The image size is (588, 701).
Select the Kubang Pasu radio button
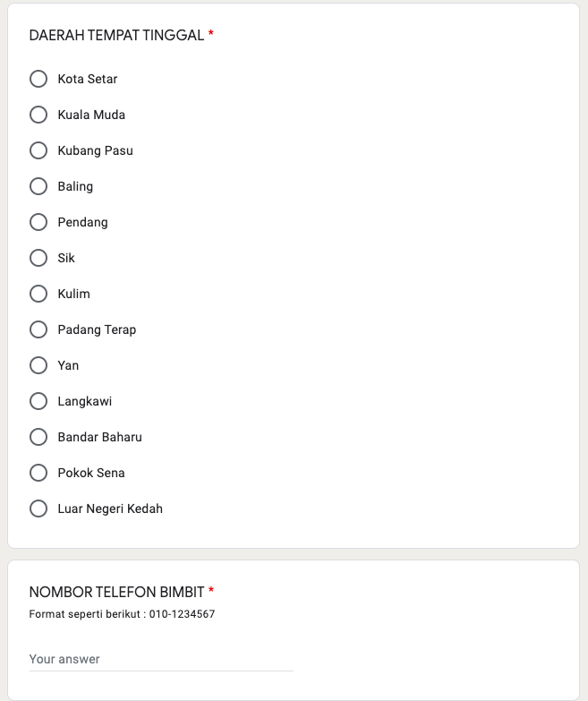coord(38,150)
